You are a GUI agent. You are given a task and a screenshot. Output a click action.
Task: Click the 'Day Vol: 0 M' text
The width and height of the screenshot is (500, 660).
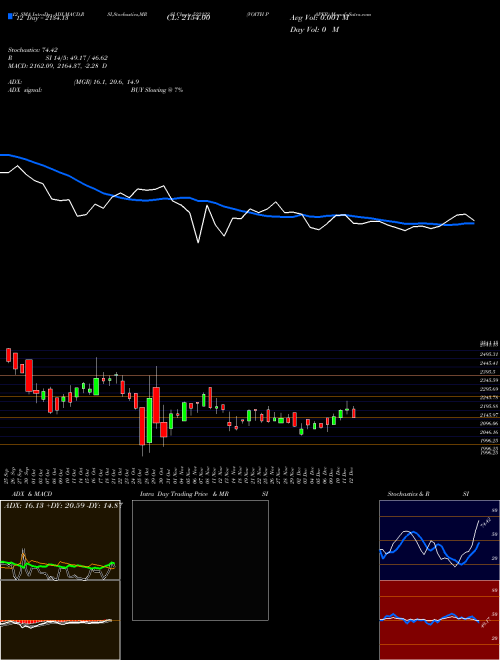[314, 29]
